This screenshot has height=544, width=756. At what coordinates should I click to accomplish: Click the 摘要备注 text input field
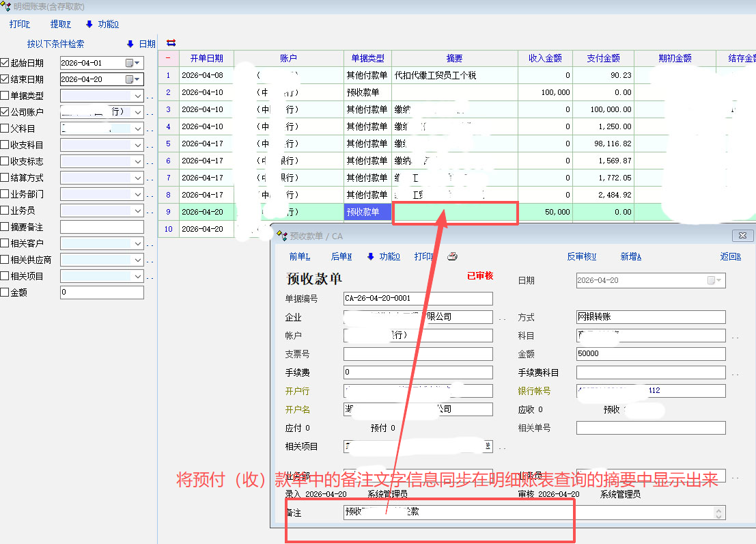[102, 227]
